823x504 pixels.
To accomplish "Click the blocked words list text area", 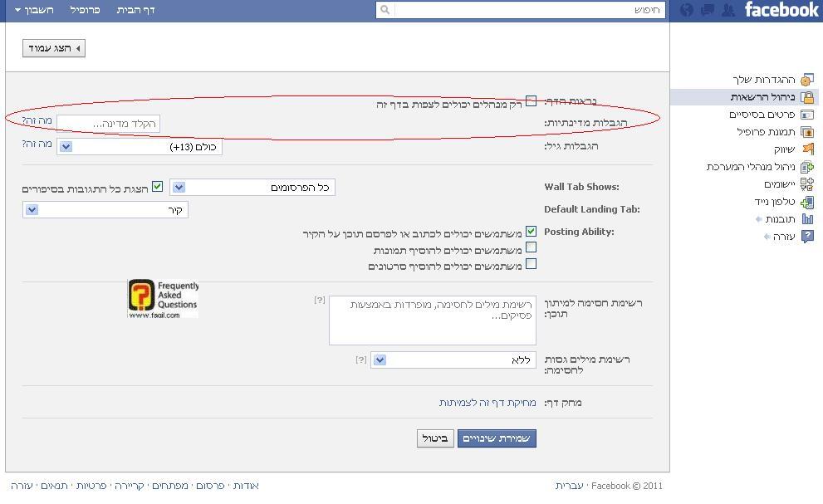I will tap(432, 320).
